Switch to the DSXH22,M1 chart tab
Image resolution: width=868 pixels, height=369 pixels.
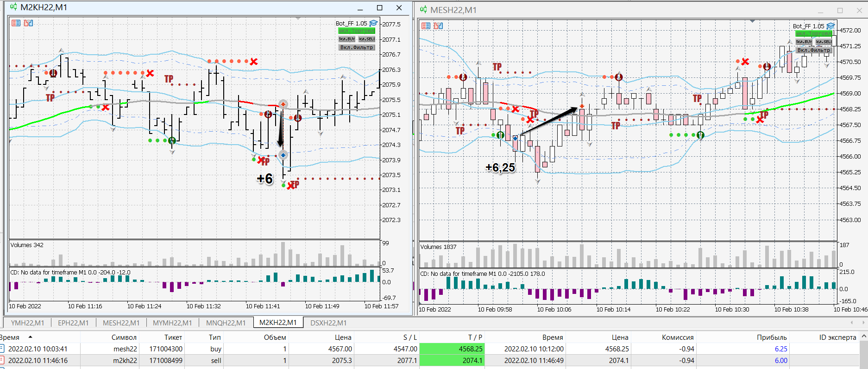tap(328, 323)
